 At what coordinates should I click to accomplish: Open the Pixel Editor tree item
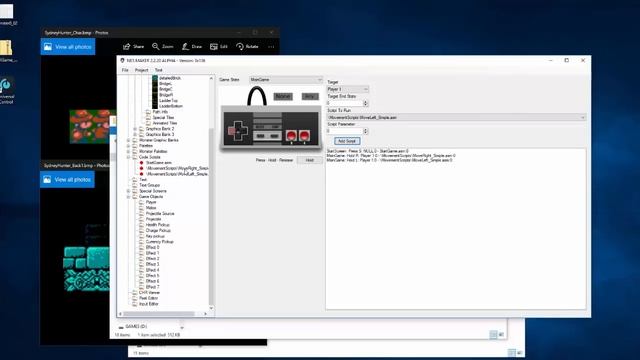[x=149, y=298]
